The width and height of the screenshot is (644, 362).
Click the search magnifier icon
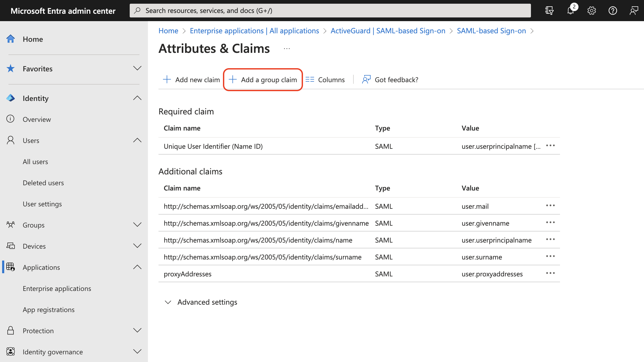137,11
